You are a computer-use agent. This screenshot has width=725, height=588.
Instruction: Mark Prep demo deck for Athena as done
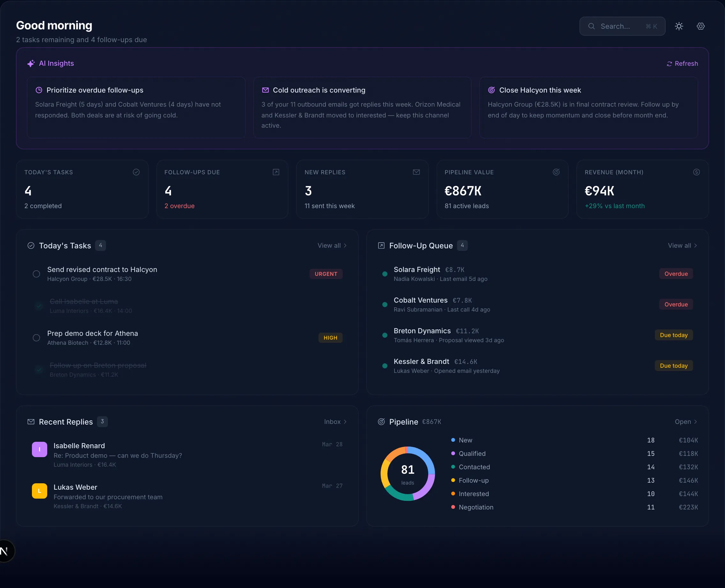(36, 338)
